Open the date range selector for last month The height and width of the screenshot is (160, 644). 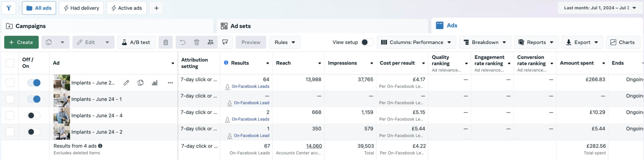pos(600,8)
